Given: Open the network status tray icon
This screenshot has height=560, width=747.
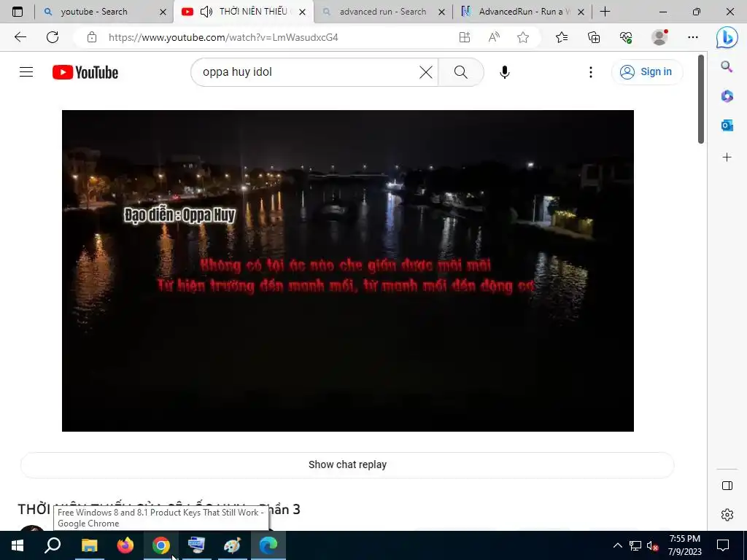Looking at the screenshot, I should click(x=635, y=545).
